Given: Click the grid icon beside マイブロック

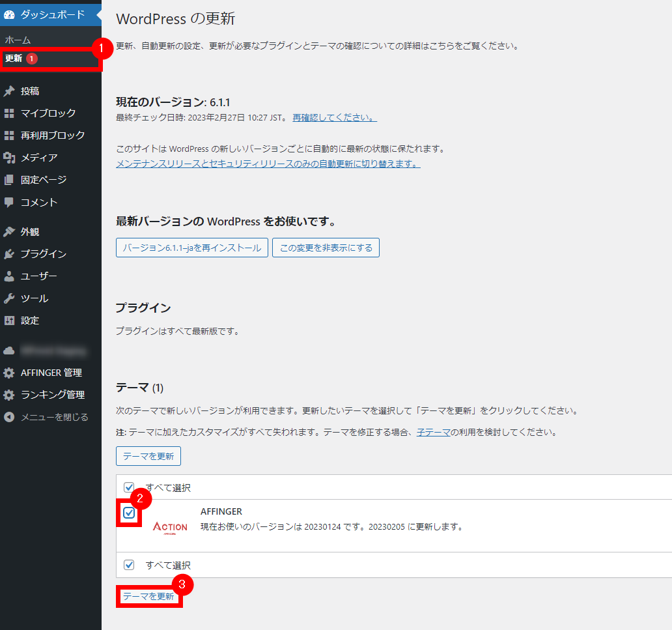Looking at the screenshot, I should [9, 113].
